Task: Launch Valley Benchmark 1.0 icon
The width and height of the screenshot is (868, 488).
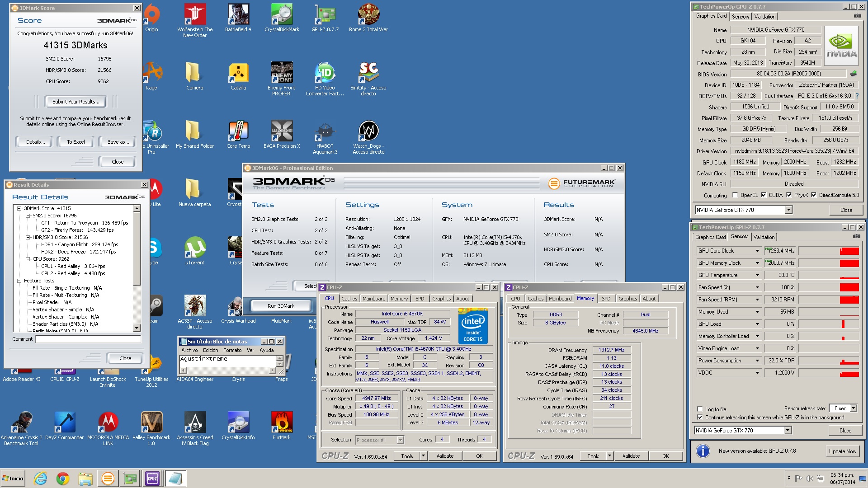Action: (x=151, y=428)
